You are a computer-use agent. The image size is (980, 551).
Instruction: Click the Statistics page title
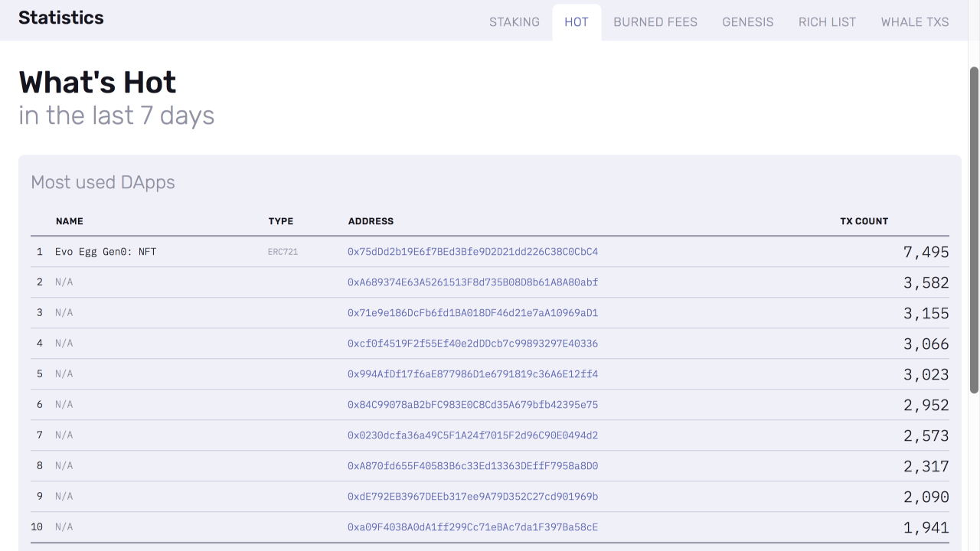point(61,18)
